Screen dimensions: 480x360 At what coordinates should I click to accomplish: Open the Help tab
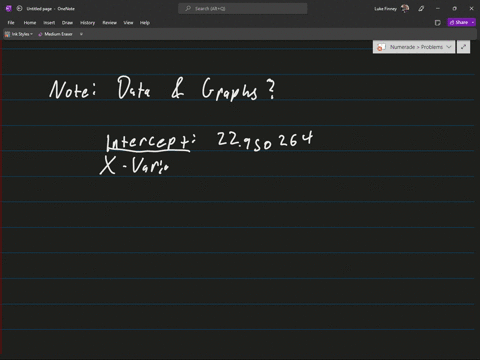(x=145, y=23)
